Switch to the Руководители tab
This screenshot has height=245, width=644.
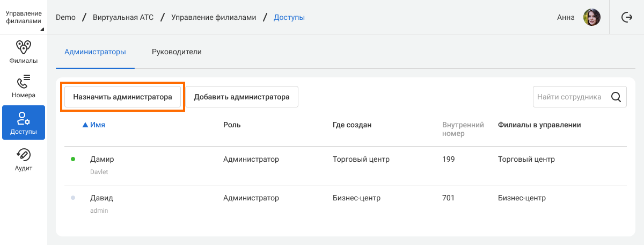(177, 52)
